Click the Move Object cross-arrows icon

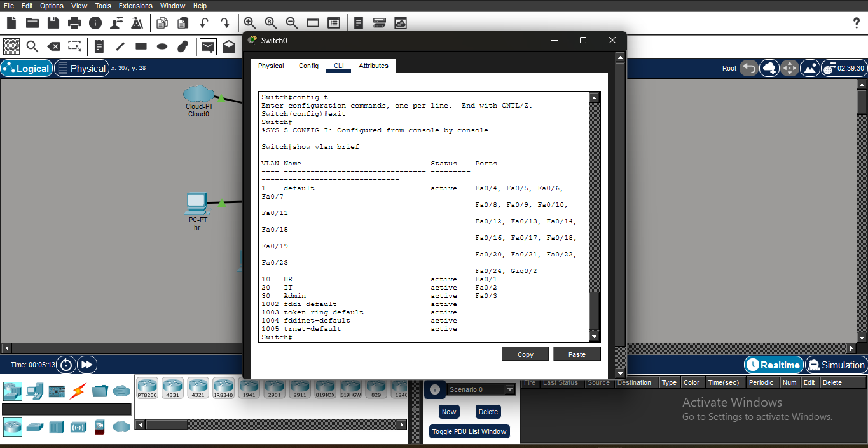(790, 68)
